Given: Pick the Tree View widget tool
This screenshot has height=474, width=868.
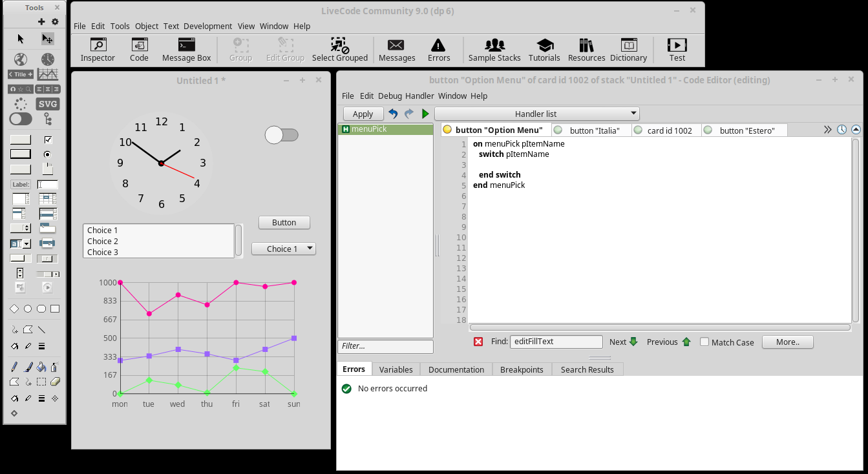Looking at the screenshot, I should (x=48, y=119).
